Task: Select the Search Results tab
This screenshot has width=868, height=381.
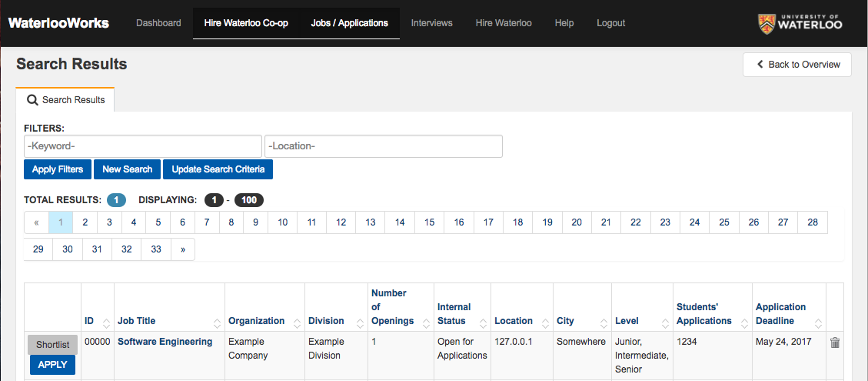Action: tap(65, 100)
